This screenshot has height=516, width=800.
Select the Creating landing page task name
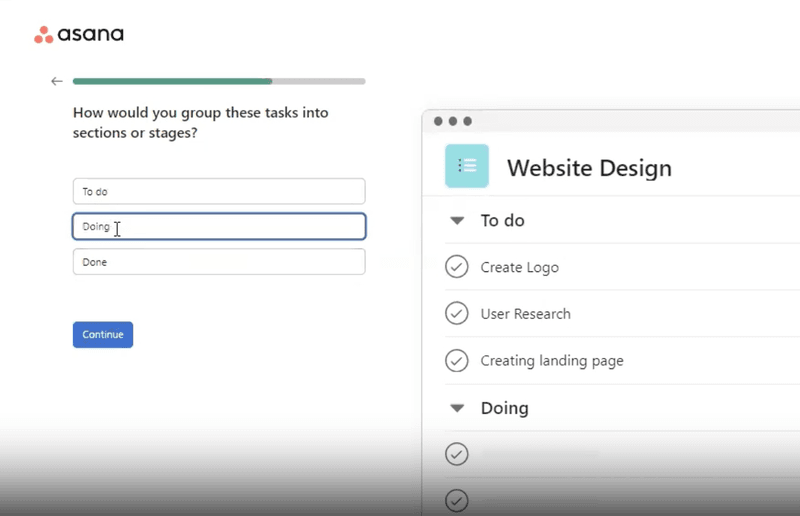pyautogui.click(x=551, y=361)
